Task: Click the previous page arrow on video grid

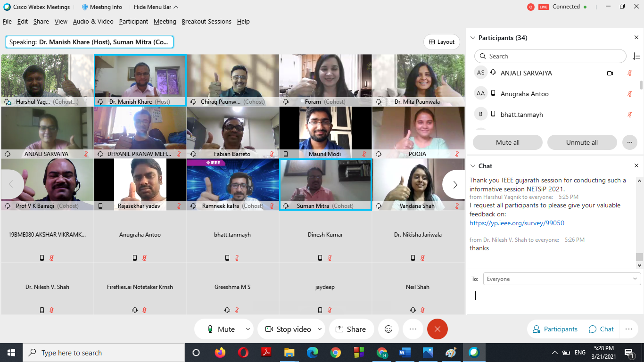Action: [x=11, y=184]
